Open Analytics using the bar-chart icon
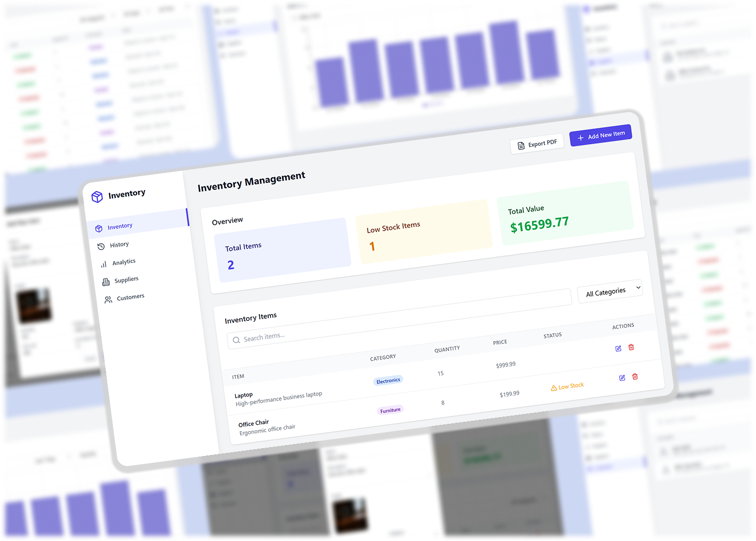This screenshot has height=541, width=756. click(x=104, y=263)
